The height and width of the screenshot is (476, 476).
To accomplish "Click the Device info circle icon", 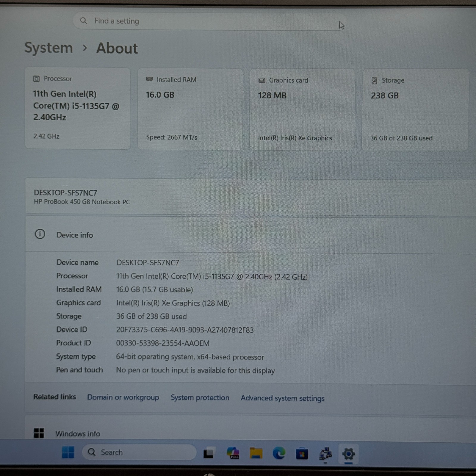I will (40, 234).
